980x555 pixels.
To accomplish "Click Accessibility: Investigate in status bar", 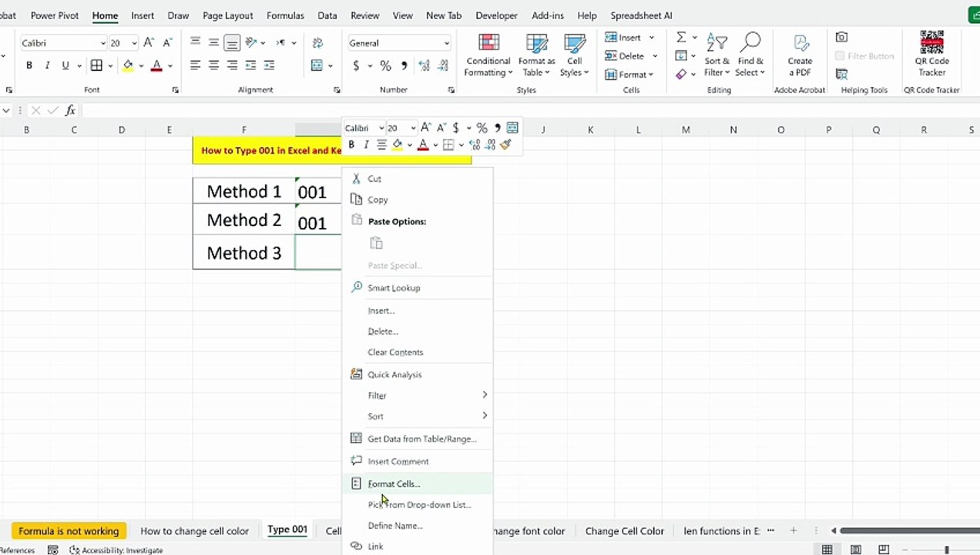I will (x=116, y=550).
